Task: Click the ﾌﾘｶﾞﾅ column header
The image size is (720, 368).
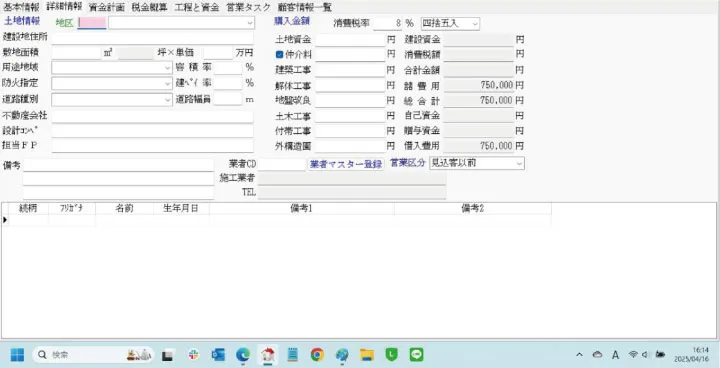Action: click(x=72, y=209)
